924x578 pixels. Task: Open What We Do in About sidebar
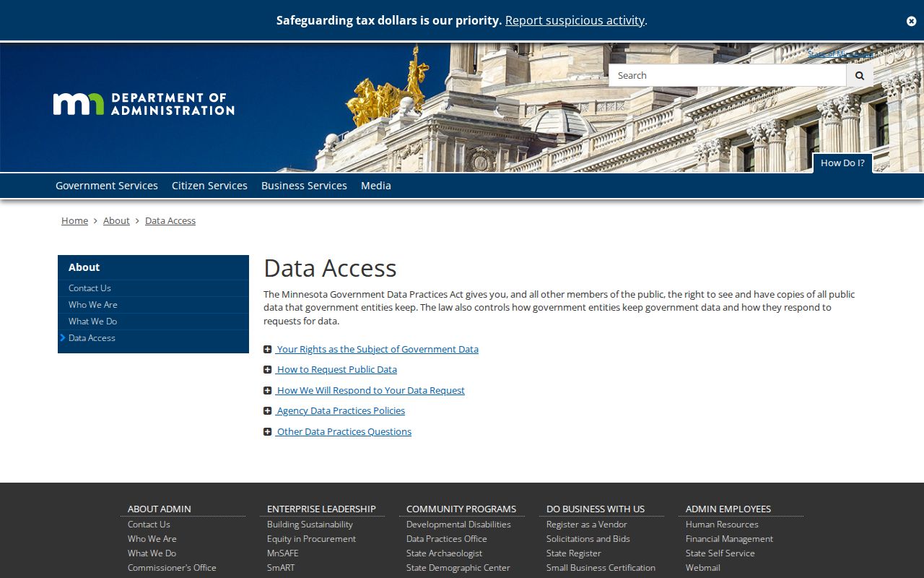pos(153,322)
